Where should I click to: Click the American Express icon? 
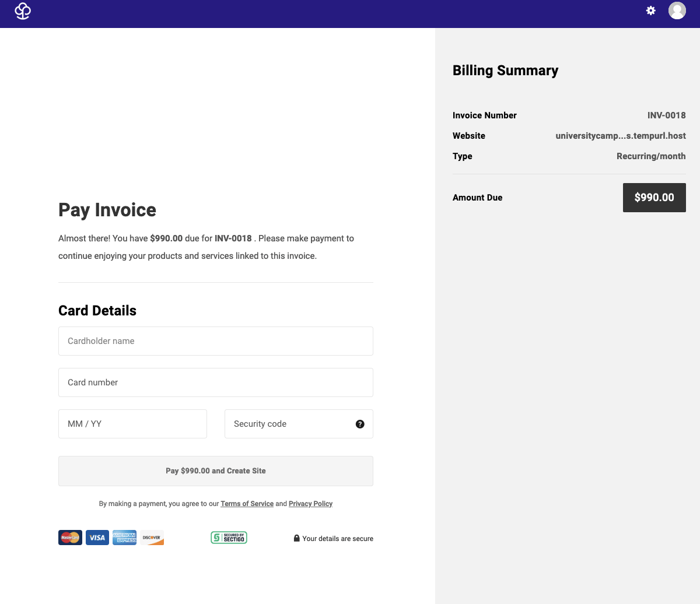pyautogui.click(x=124, y=537)
